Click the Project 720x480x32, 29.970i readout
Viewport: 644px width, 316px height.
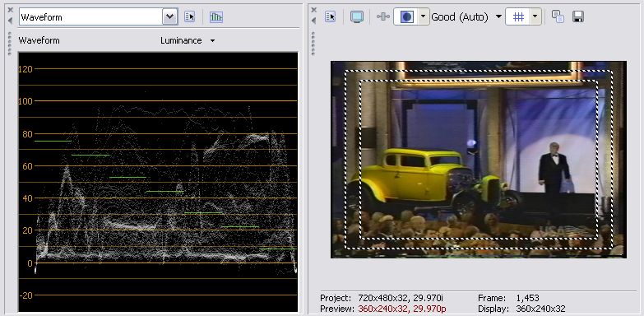pyautogui.click(x=381, y=298)
